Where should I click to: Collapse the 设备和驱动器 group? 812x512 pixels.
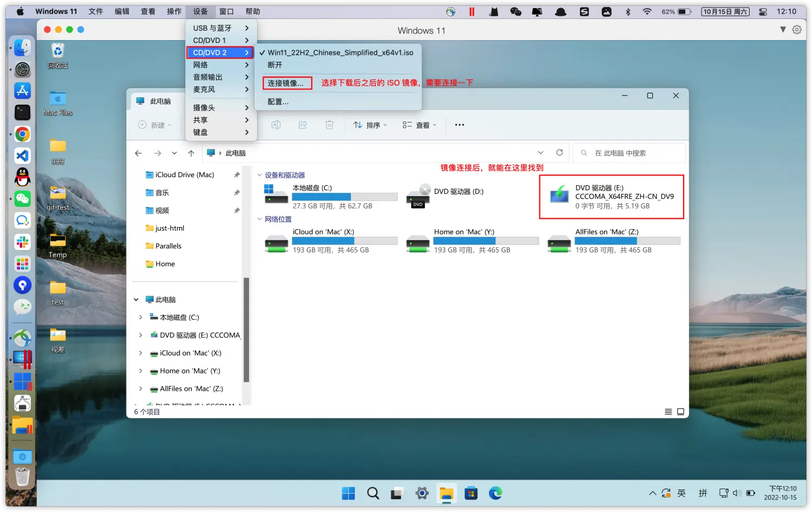coord(259,175)
